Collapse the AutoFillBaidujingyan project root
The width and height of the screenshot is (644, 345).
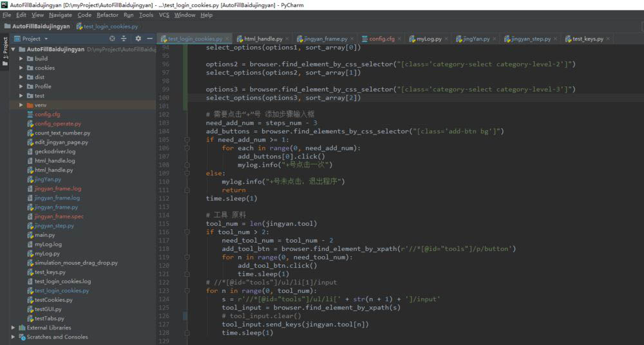point(13,50)
